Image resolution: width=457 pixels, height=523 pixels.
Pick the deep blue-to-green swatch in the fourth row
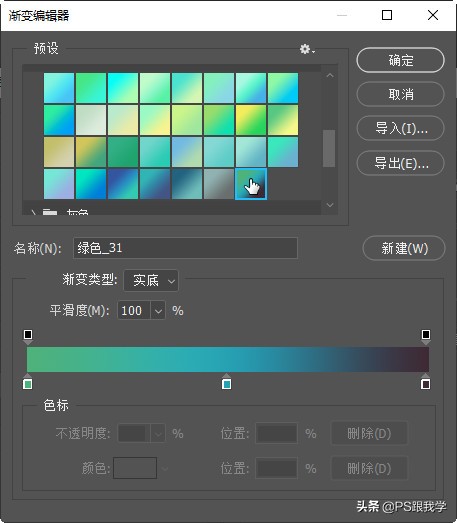click(x=123, y=184)
